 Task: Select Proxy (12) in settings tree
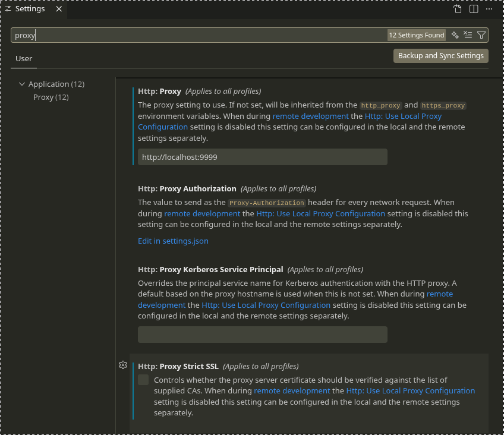[51, 97]
